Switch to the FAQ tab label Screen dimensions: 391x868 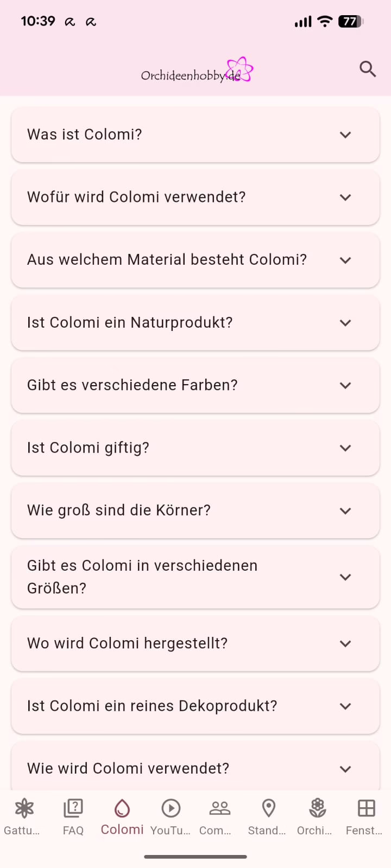point(73,831)
